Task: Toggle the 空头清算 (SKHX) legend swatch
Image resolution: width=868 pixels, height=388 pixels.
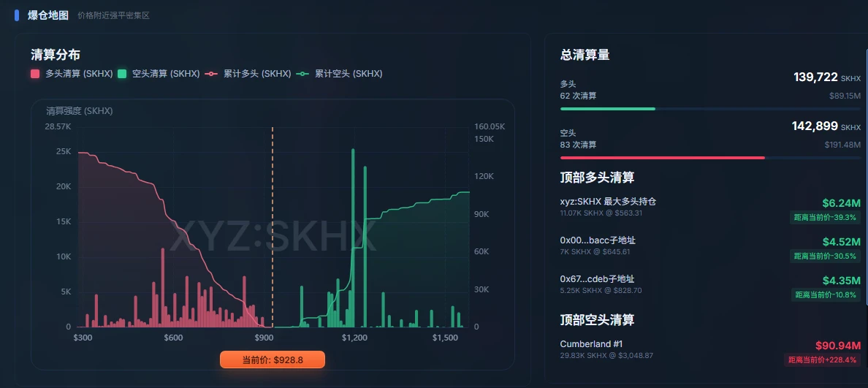Action: [122, 74]
